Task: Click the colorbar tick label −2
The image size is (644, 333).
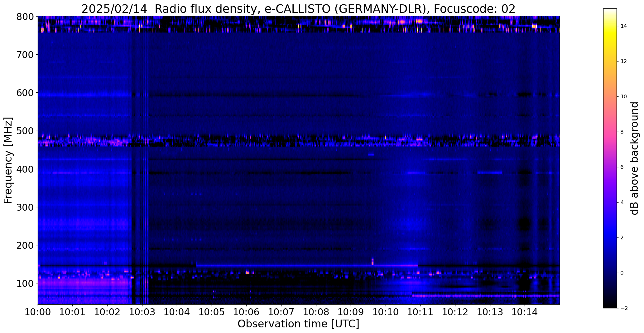Action: pyautogui.click(x=624, y=308)
